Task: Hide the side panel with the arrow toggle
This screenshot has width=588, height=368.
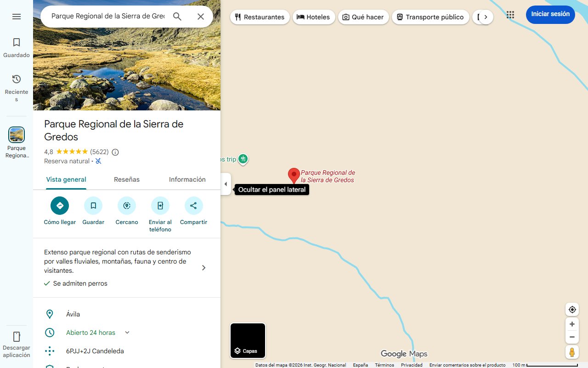Action: click(x=226, y=184)
